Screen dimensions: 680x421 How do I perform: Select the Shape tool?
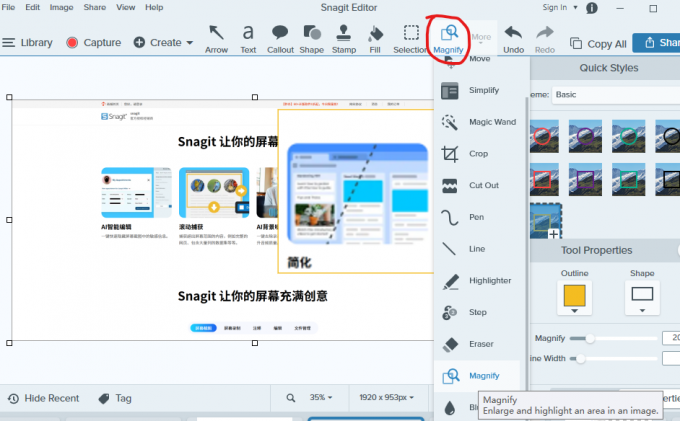pos(312,39)
